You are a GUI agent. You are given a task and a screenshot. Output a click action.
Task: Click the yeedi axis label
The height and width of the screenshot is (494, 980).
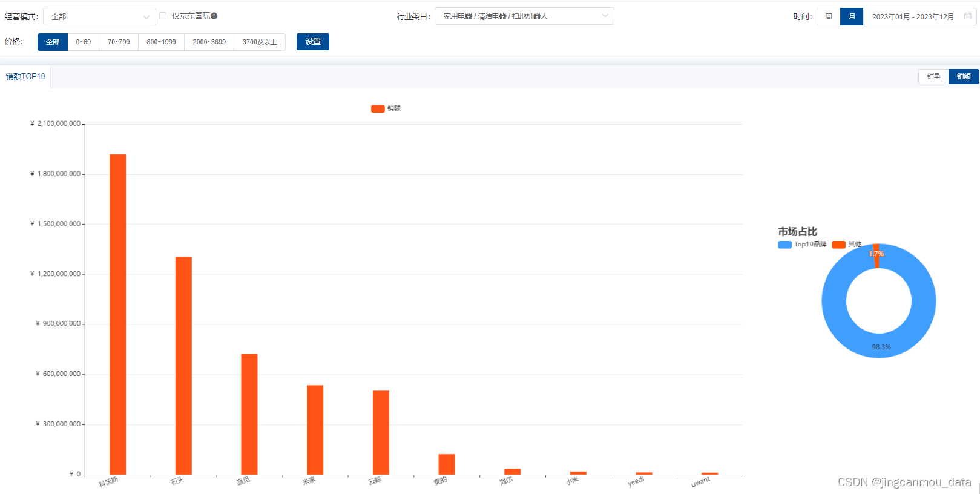[636, 482]
